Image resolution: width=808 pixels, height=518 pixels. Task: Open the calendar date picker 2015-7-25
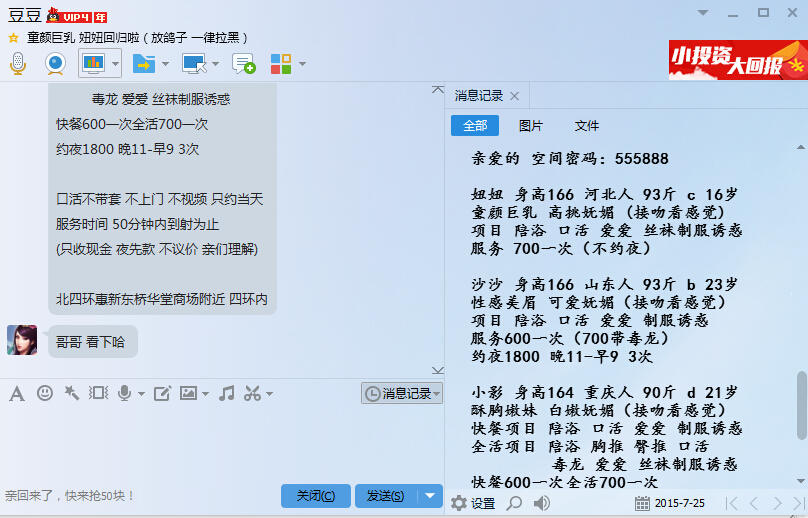670,503
